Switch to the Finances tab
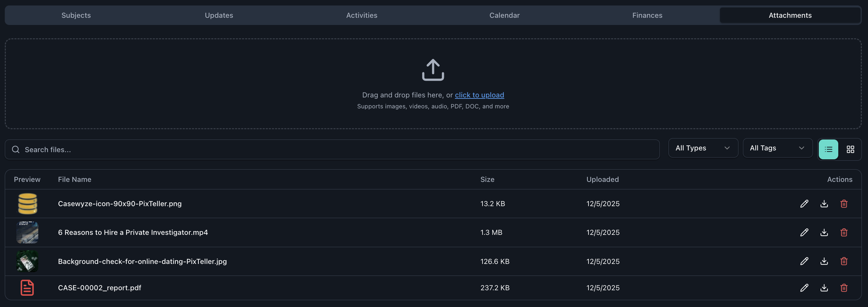This screenshot has width=868, height=307. tap(647, 15)
